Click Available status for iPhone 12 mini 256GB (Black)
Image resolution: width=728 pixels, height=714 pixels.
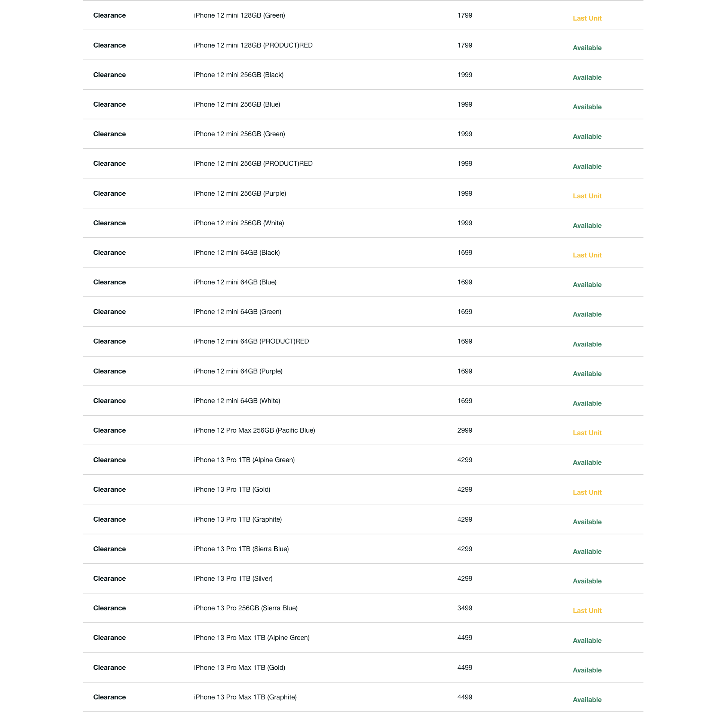tap(587, 77)
